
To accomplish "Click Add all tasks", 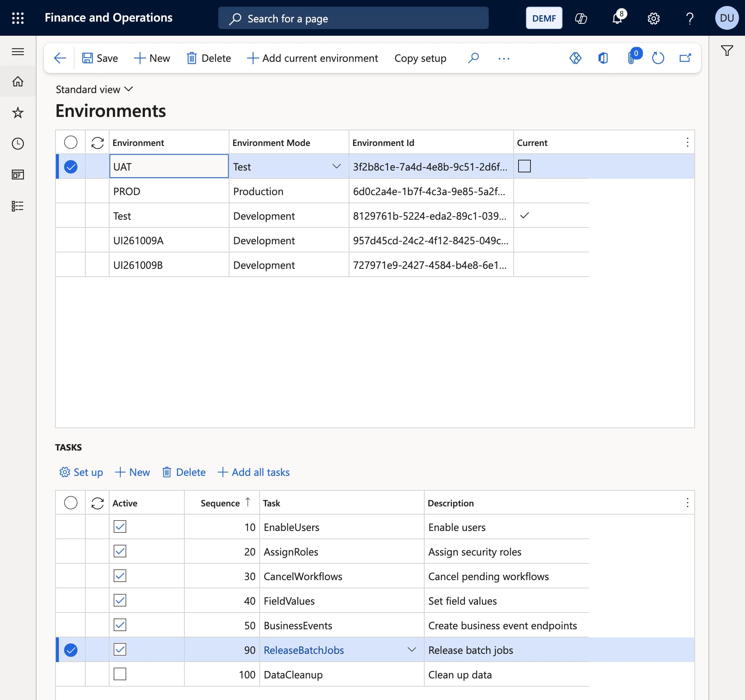I will pyautogui.click(x=254, y=472).
